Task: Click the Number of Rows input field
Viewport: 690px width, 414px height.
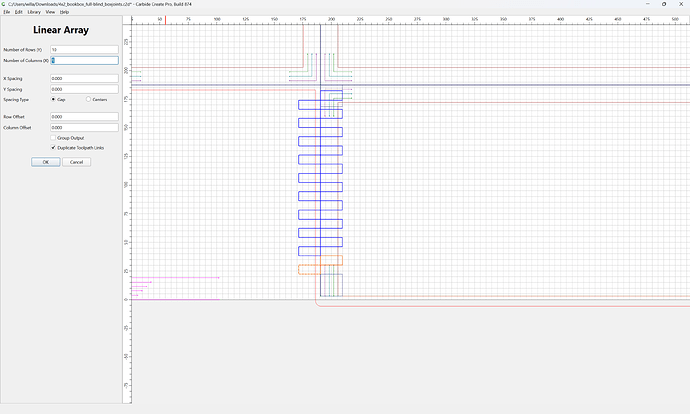Action: [x=84, y=50]
